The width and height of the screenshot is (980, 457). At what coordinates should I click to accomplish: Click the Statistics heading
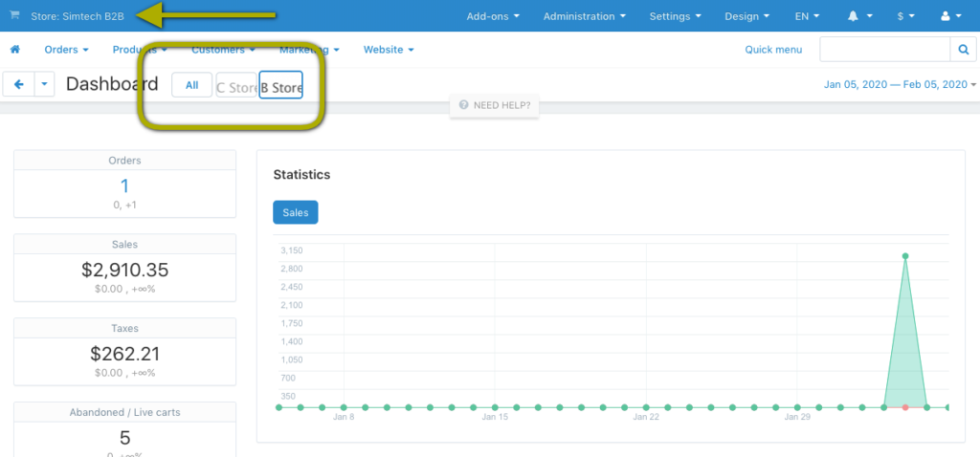coord(301,175)
